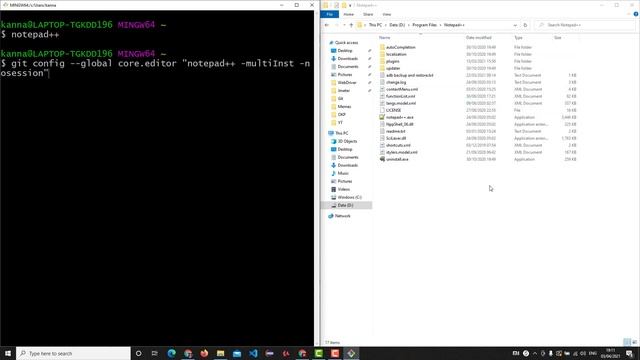640x360 pixels.
Task: Open 3D Objects under This PC
Action: coord(347,141)
